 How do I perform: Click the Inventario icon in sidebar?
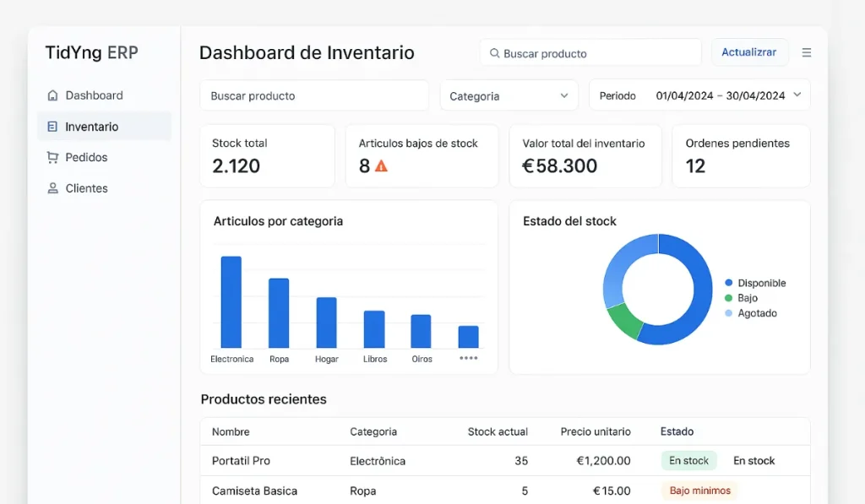[53, 127]
